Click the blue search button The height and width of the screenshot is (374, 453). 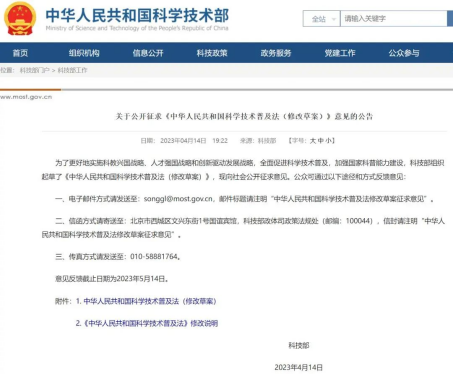[x=450, y=19]
